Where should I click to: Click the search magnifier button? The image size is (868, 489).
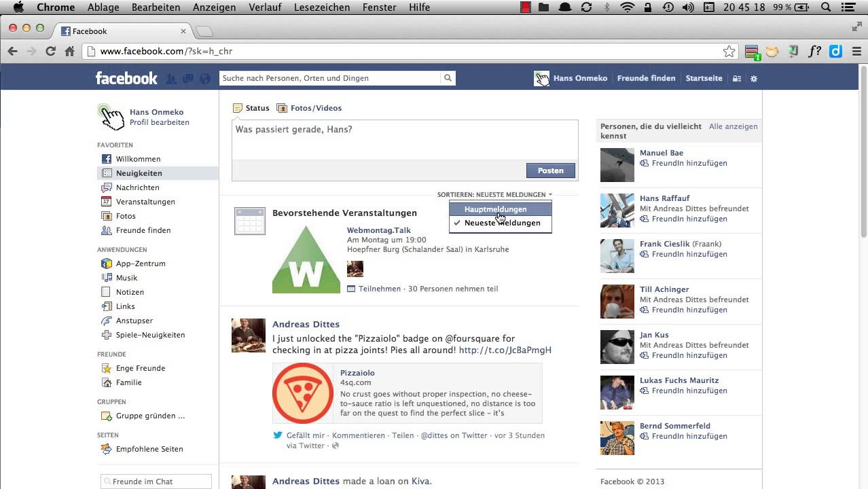click(448, 78)
